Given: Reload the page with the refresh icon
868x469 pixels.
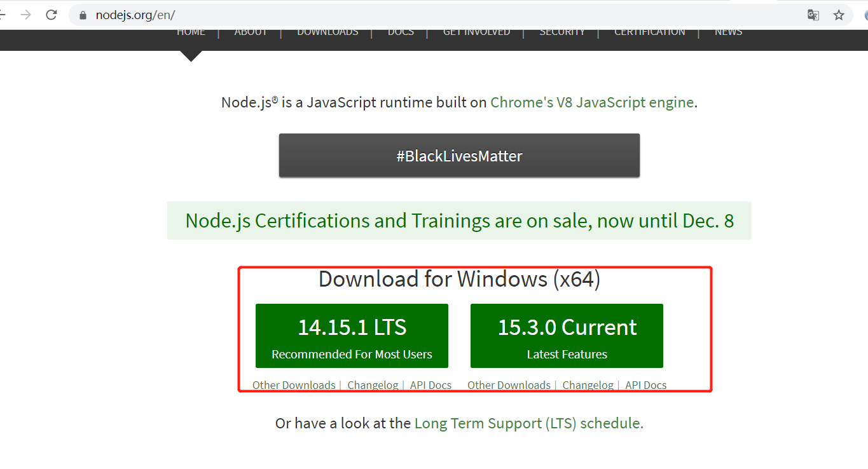Looking at the screenshot, I should (x=51, y=14).
